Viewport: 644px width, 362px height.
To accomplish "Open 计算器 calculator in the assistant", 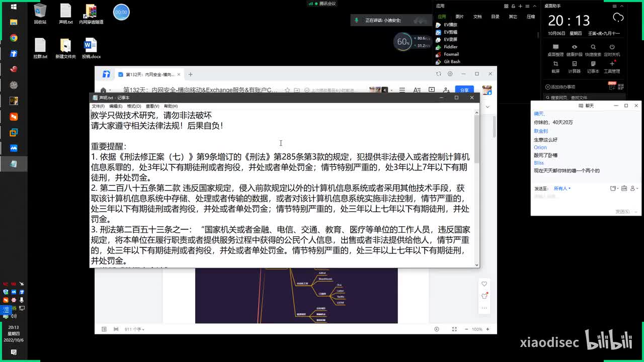I will tap(574, 67).
